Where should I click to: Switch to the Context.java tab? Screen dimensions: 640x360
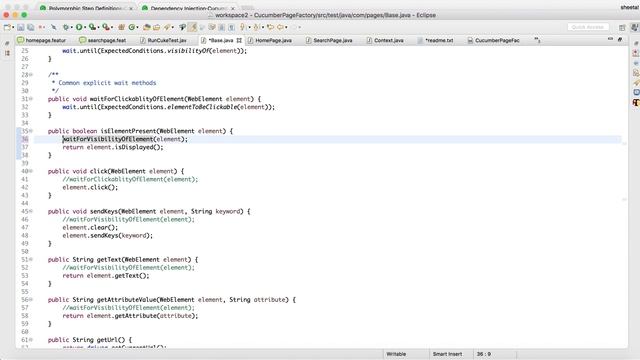point(385,40)
